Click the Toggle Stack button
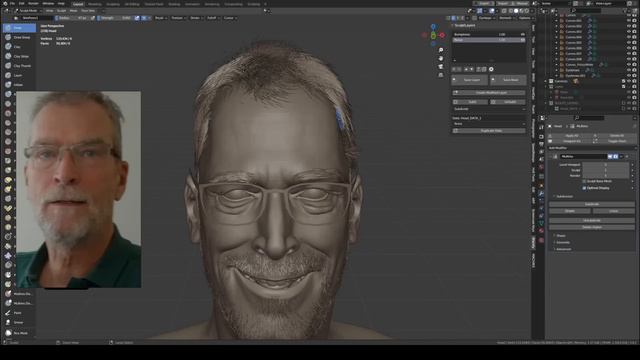Screen dimensions: 640x360 [x=616, y=141]
